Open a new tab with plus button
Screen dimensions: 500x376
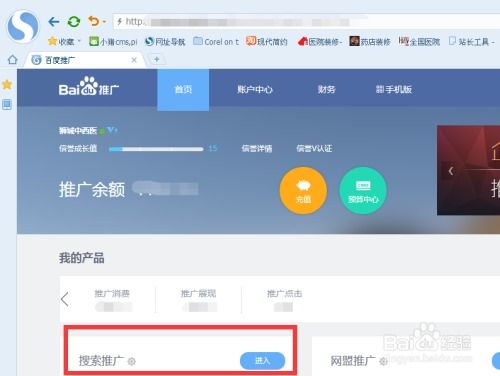pos(157,59)
